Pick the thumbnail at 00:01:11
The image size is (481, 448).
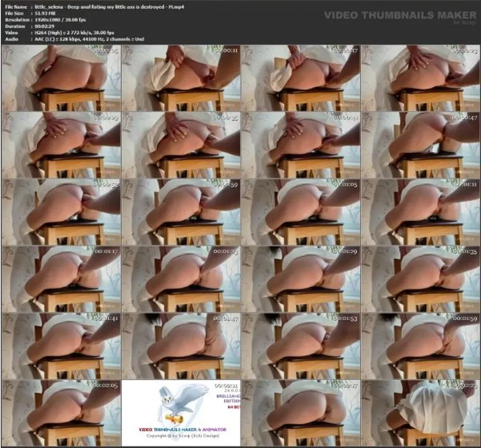[x=420, y=212]
